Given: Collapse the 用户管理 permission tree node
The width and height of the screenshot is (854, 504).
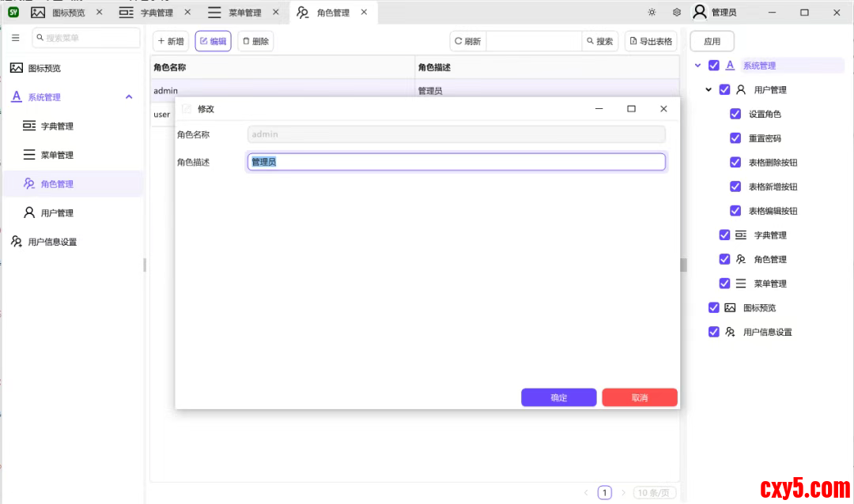Looking at the screenshot, I should click(x=709, y=90).
